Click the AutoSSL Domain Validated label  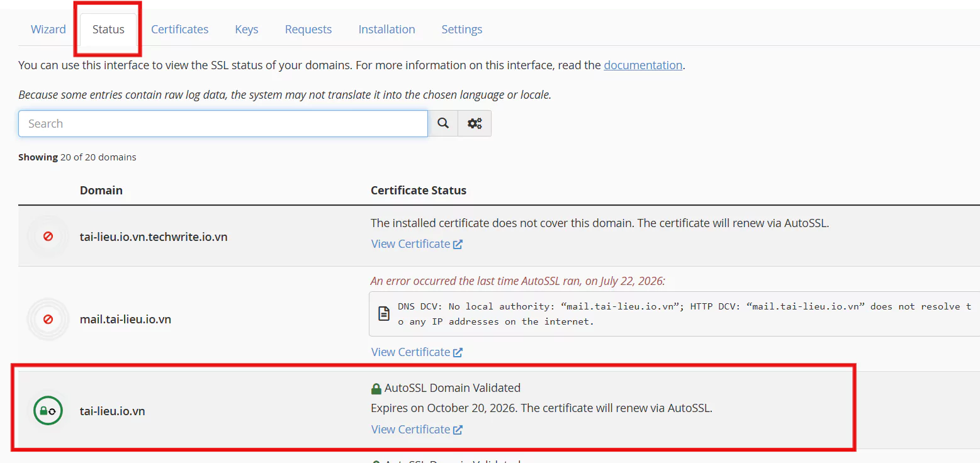point(453,388)
